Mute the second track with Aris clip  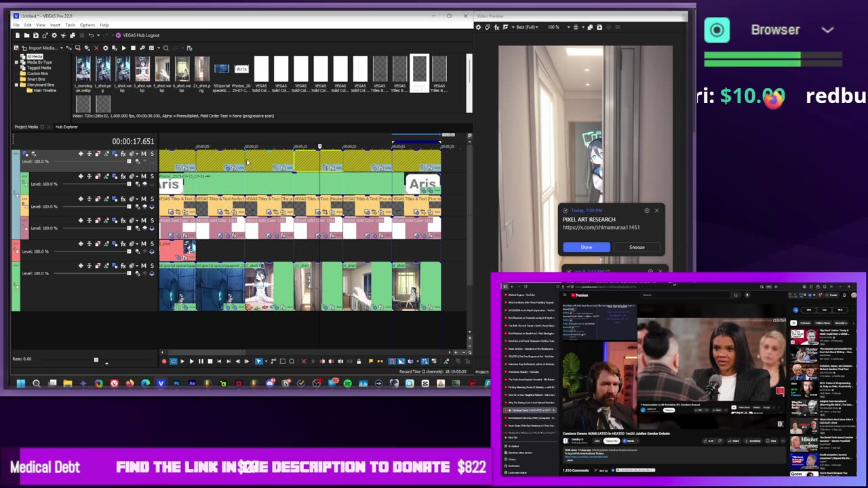(143, 176)
